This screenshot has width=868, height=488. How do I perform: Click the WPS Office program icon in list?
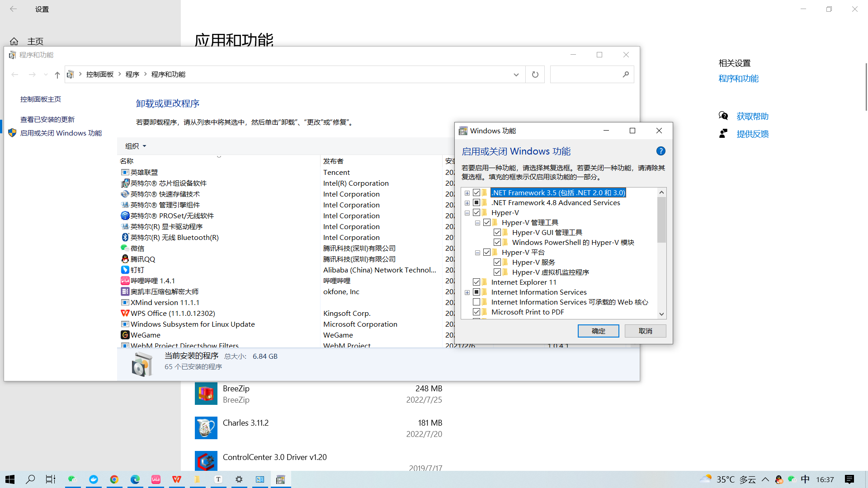click(125, 313)
